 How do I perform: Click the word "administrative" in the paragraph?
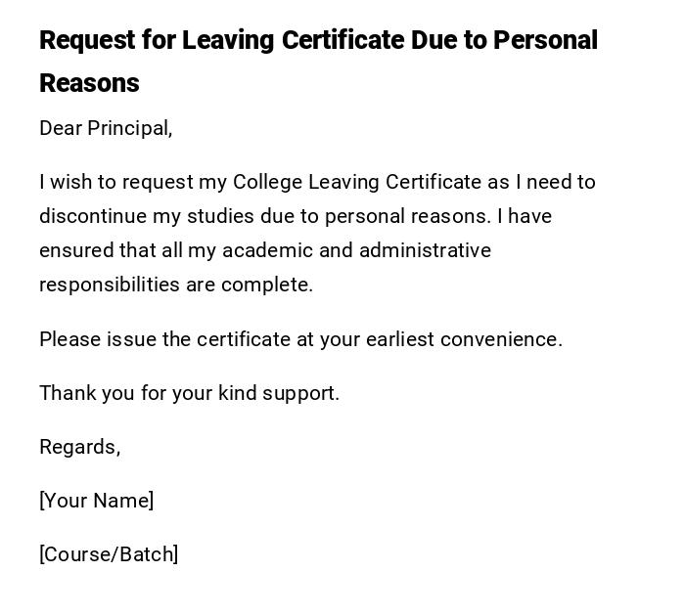click(x=425, y=250)
